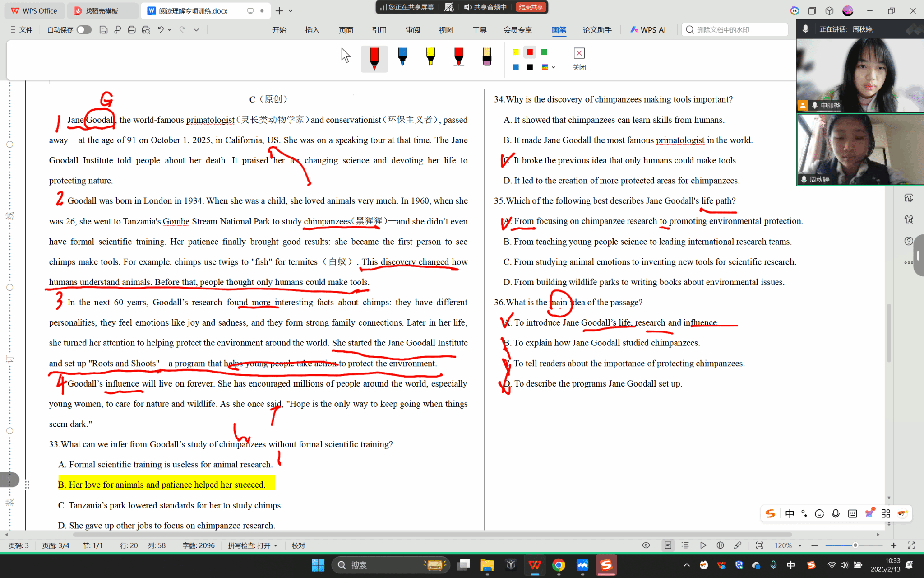Open the Sogou soft keyboard icon

(x=852, y=514)
